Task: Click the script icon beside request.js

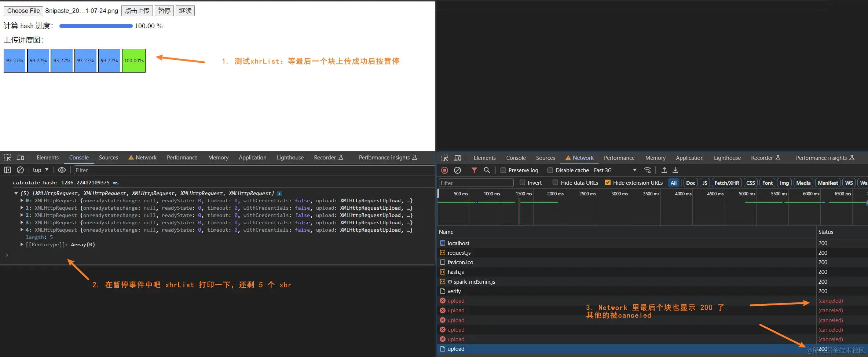Action: coord(443,253)
